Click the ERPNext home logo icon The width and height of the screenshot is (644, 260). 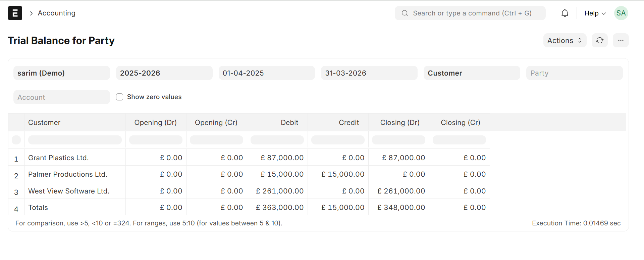point(15,13)
